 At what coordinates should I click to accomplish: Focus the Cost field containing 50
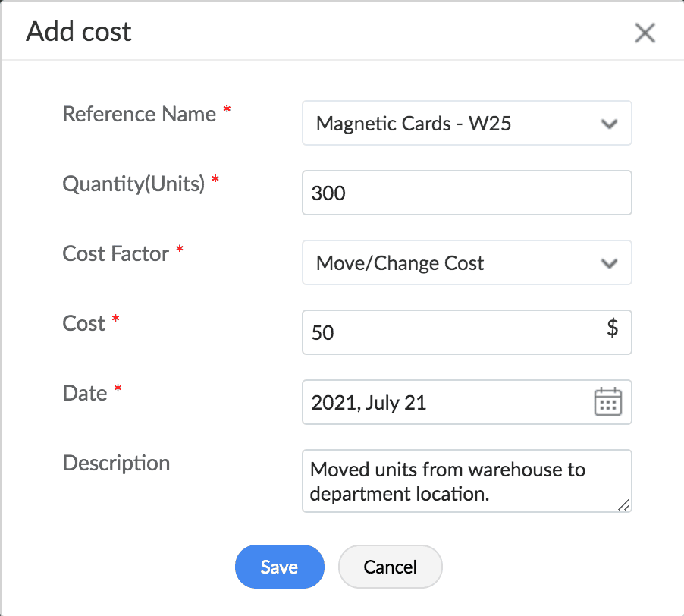pos(447,333)
